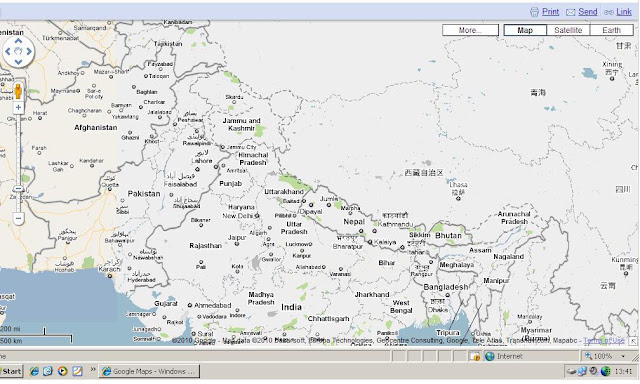This screenshot has height=384, width=640.
Task: Click the fourth Quick Launch notepad icon
Action: tap(77, 371)
